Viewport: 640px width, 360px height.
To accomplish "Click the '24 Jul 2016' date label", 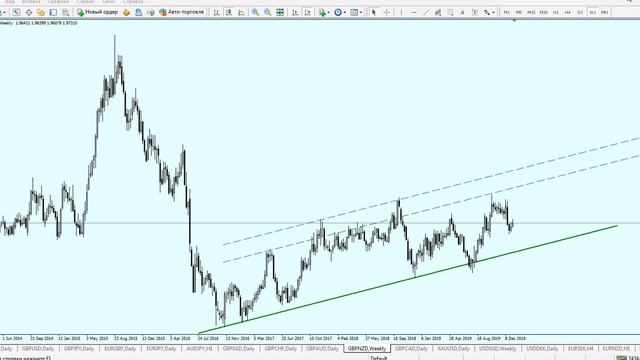I will coord(208,338).
